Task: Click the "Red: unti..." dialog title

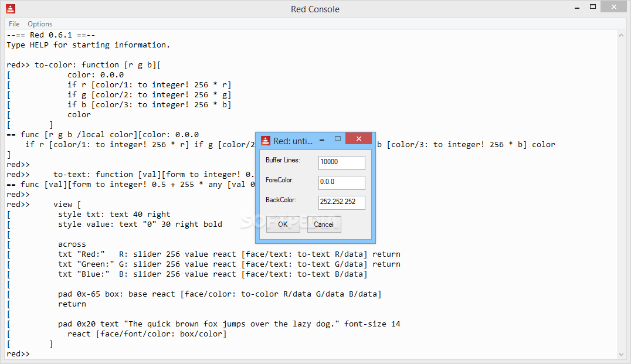Action: [293, 141]
